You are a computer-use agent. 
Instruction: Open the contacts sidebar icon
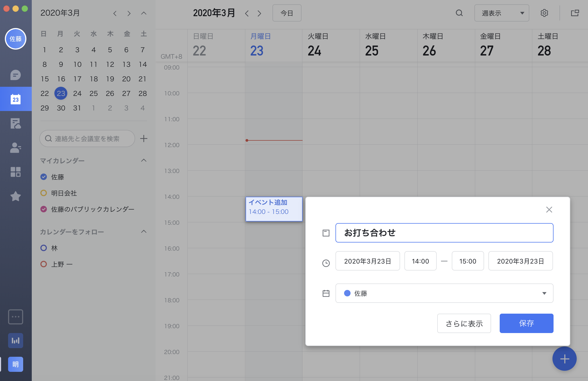tap(15, 148)
